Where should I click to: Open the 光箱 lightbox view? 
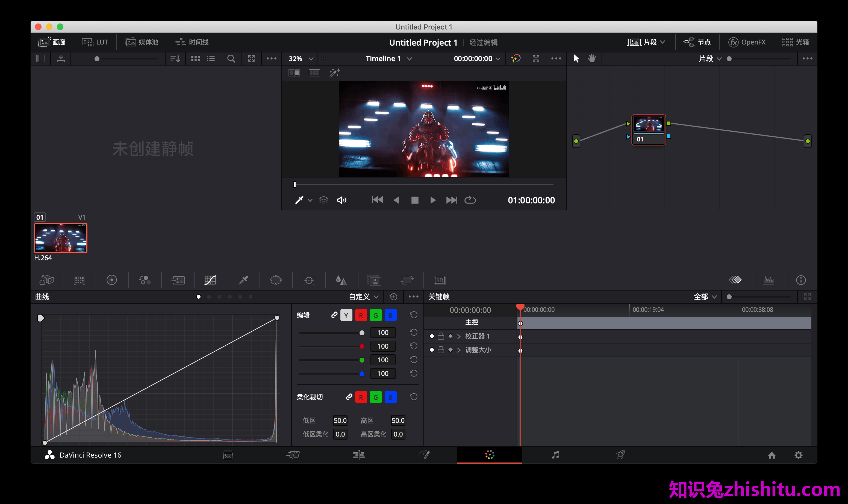point(795,42)
